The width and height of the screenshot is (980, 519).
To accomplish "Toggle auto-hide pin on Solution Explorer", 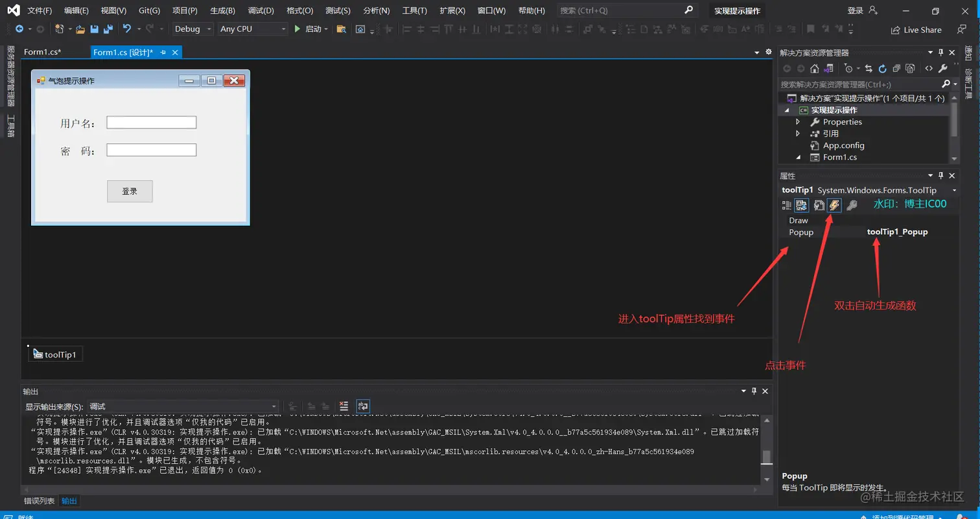I will click(941, 53).
